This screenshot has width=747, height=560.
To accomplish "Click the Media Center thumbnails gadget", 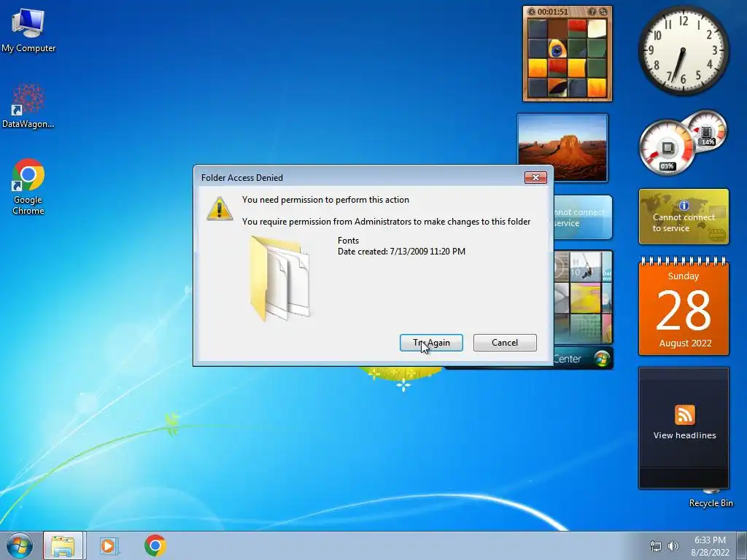I will pyautogui.click(x=583, y=297).
